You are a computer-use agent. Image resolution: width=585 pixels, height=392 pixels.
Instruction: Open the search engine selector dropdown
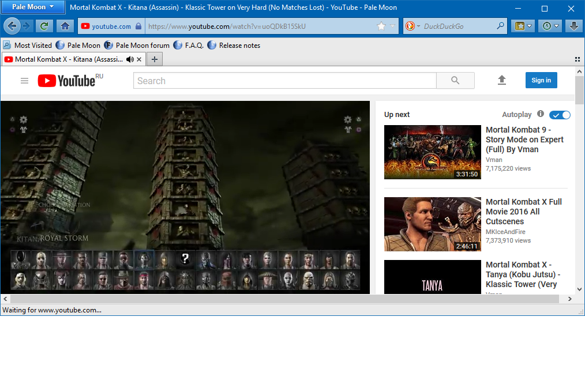tap(412, 26)
